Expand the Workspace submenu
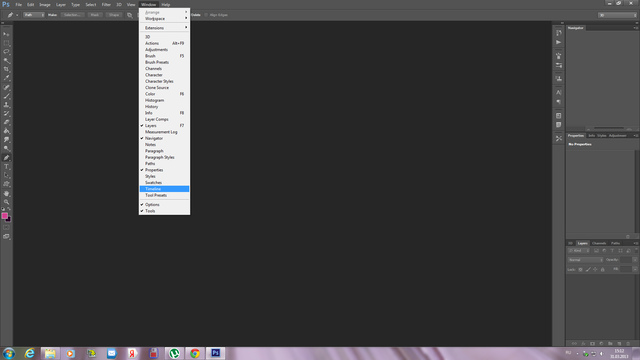Viewport: 640px width, 360px height. tap(164, 19)
